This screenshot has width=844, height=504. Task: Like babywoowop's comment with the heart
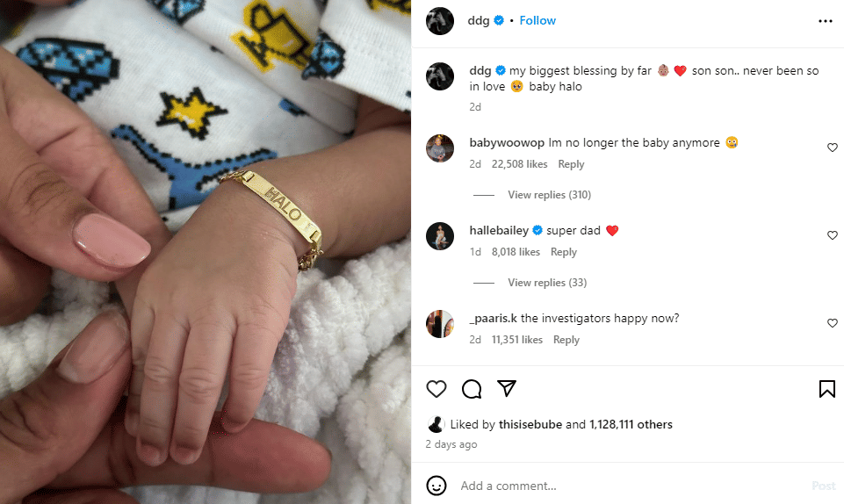click(x=833, y=148)
